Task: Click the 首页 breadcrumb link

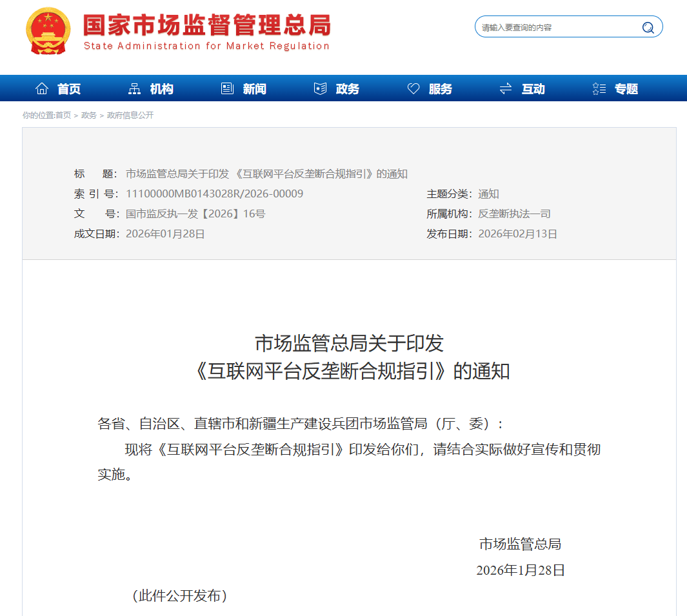Action: pyautogui.click(x=63, y=115)
